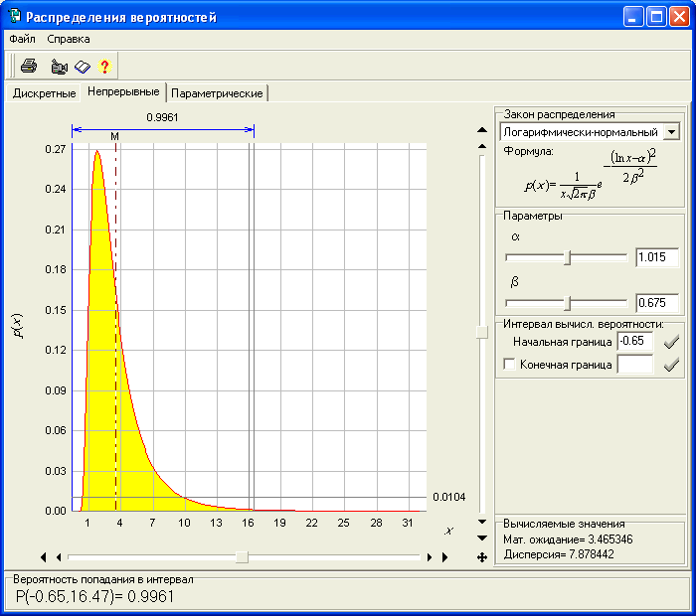696x616 pixels.
Task: Click the horizontal scroll slider thumb below chart
Action: click(x=242, y=557)
